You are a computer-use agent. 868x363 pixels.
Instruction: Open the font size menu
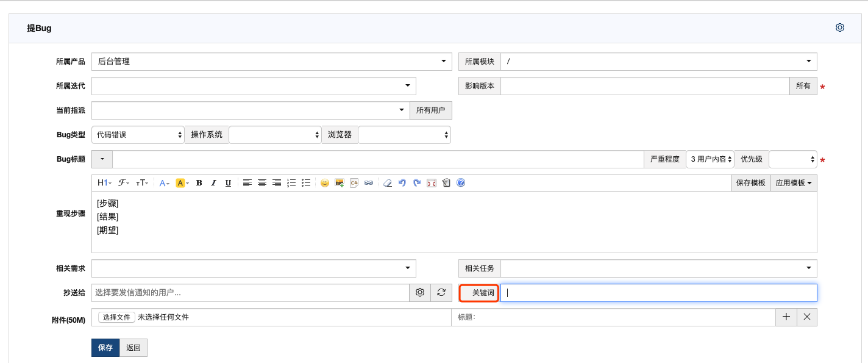click(x=141, y=183)
